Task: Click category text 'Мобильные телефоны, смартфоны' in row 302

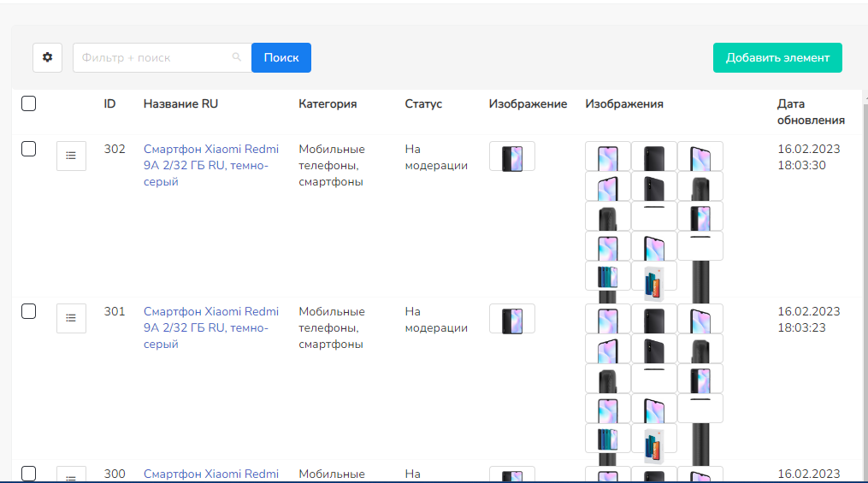Action: [x=332, y=166]
